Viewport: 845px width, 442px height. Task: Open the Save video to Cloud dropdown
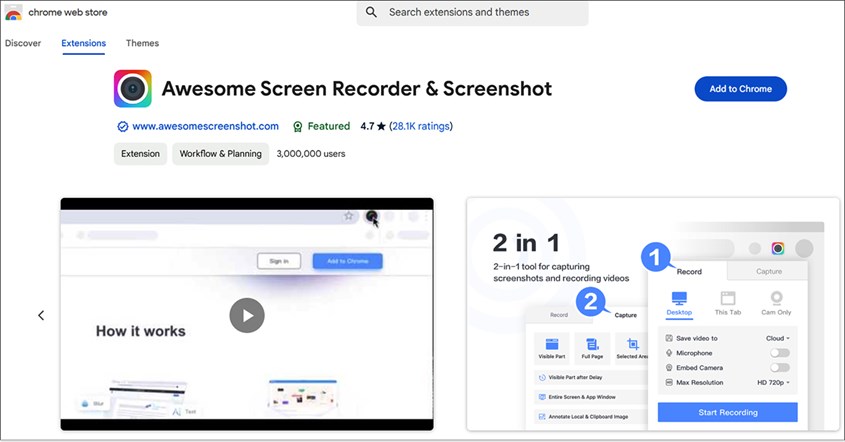(778, 339)
